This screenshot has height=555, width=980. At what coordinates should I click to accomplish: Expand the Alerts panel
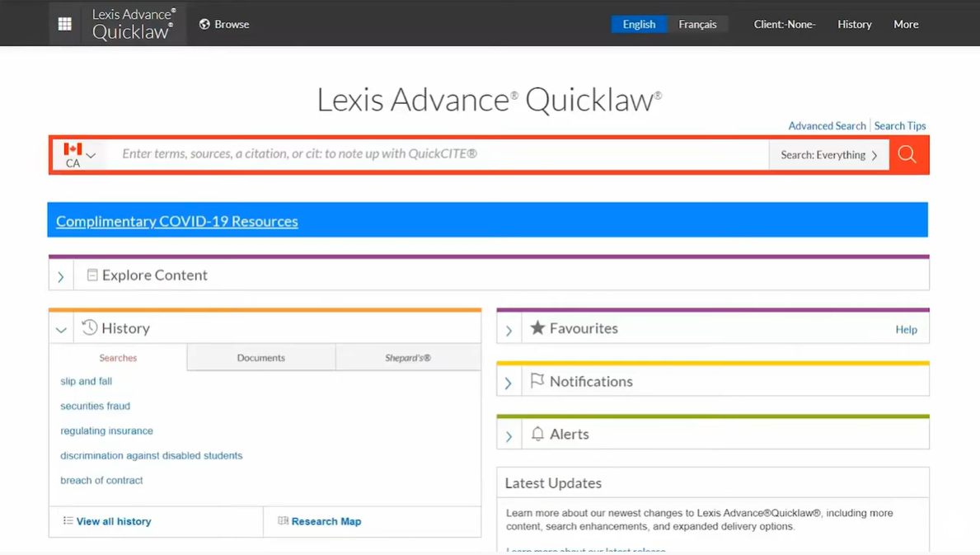(509, 435)
